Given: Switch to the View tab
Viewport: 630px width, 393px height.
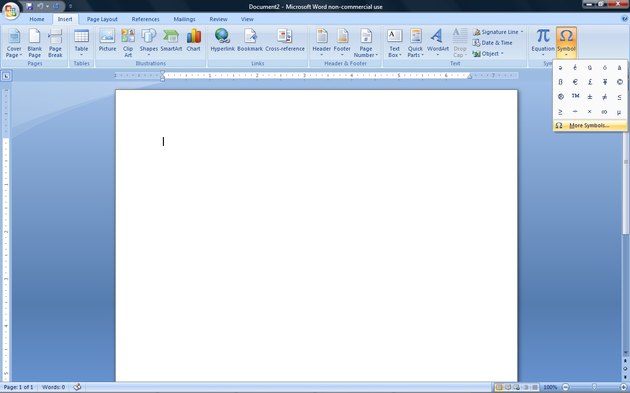Looking at the screenshot, I should (x=247, y=19).
